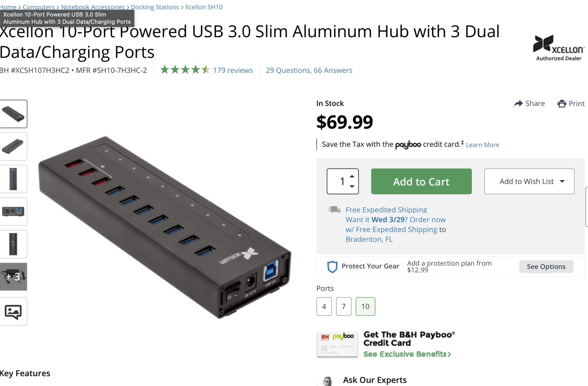
Task: Click the shipping truck icon
Action: click(x=334, y=209)
